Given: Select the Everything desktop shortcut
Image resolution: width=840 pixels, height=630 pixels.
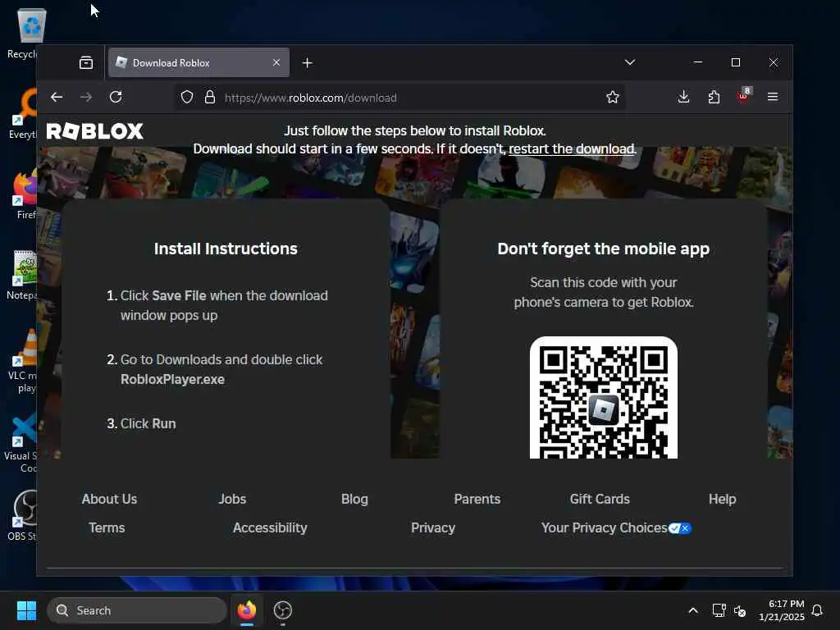Looking at the screenshot, I should tap(24, 113).
